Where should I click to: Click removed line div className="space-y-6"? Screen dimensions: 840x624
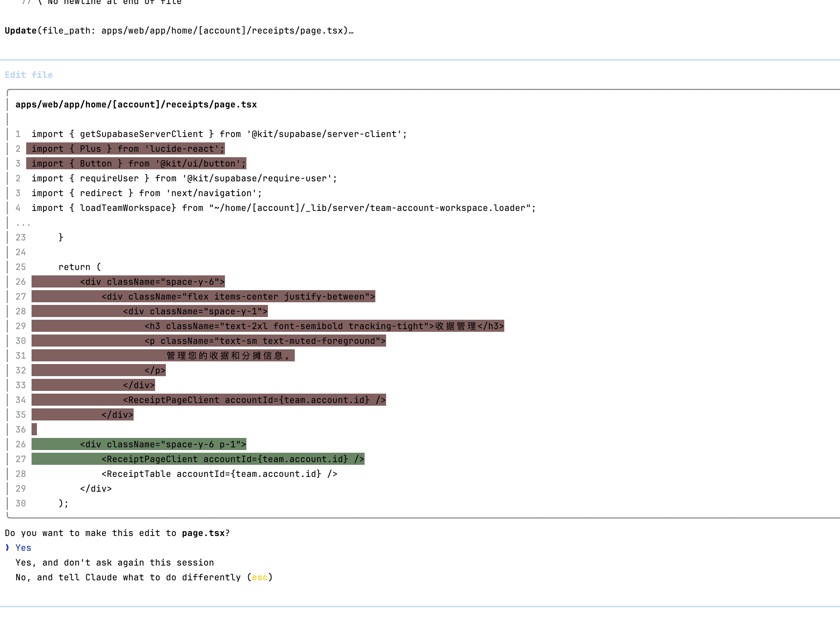tap(128, 282)
